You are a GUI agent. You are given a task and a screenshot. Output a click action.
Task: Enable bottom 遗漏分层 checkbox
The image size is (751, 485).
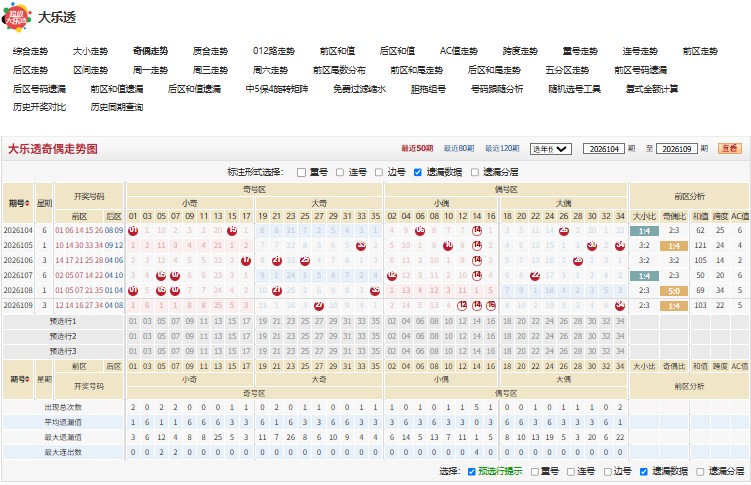700,472
